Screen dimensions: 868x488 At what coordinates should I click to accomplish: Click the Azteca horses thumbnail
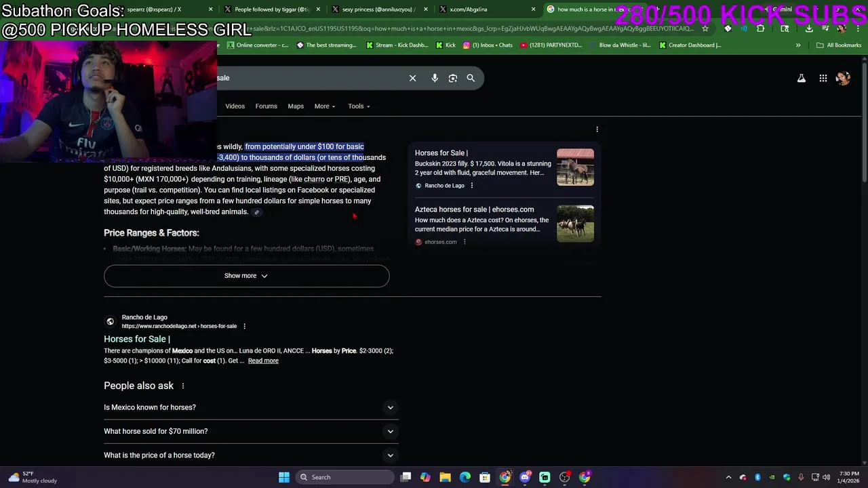(x=575, y=224)
